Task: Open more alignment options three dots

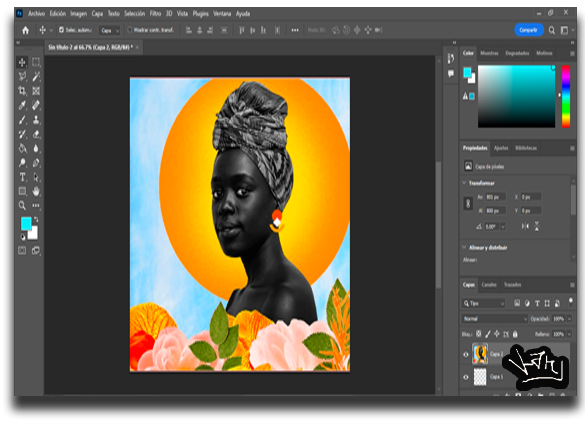Action: [295, 30]
